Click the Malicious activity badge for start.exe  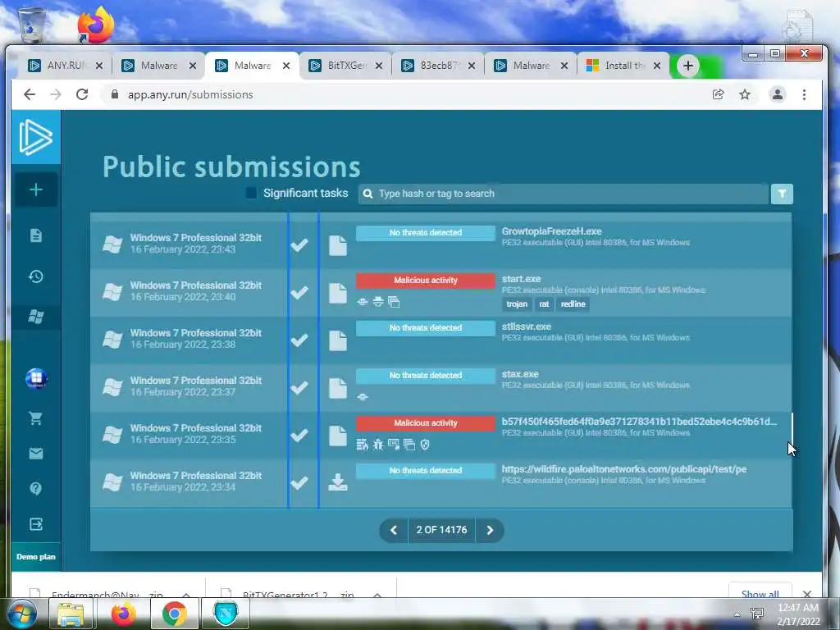click(426, 281)
